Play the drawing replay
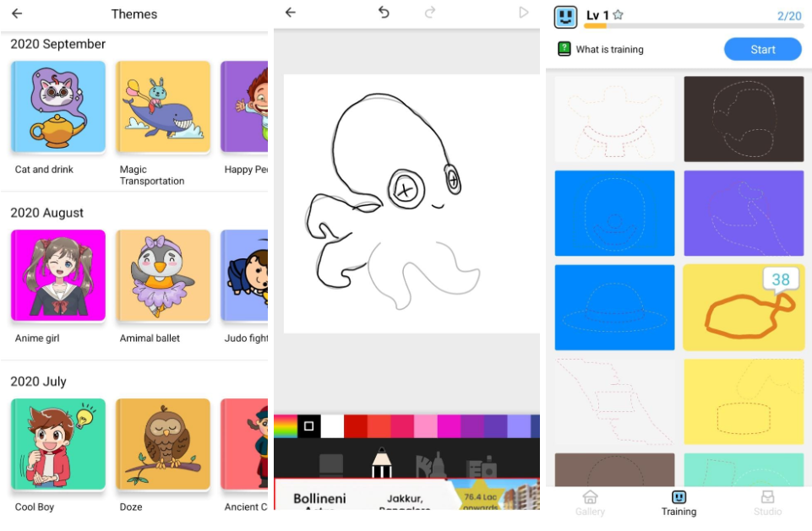 [522, 14]
